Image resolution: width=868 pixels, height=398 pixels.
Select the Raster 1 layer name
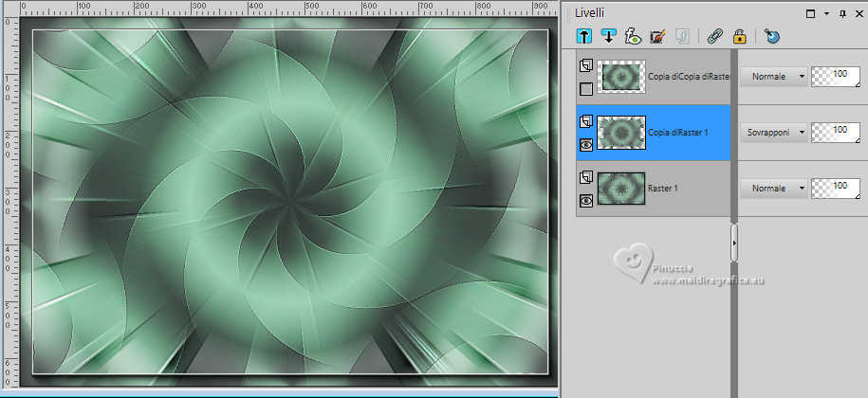click(663, 189)
